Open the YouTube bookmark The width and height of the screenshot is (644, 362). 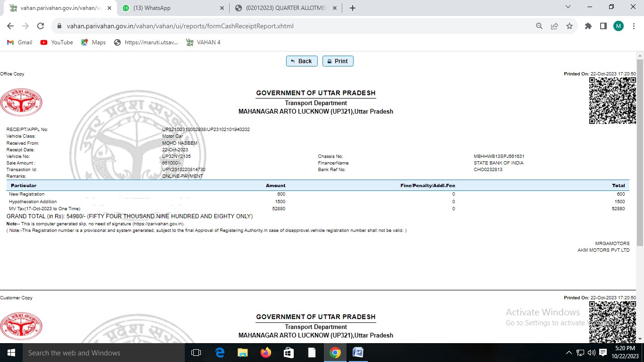tap(57, 42)
